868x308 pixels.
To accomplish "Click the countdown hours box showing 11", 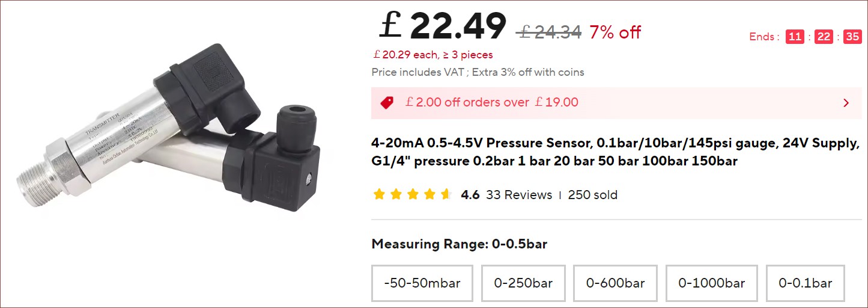I will 795,37.
